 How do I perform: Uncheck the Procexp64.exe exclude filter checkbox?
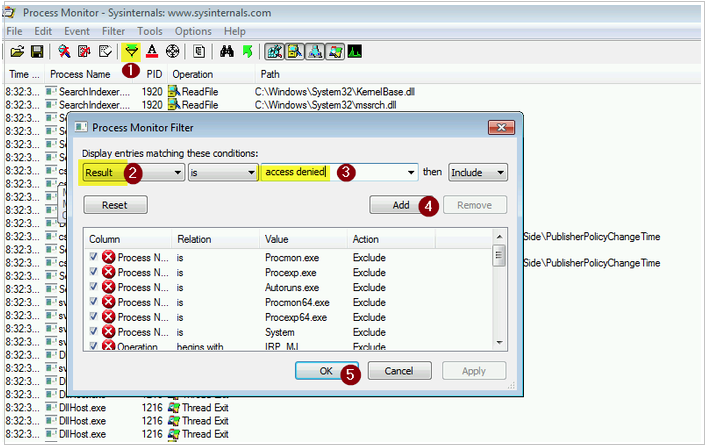coord(93,317)
